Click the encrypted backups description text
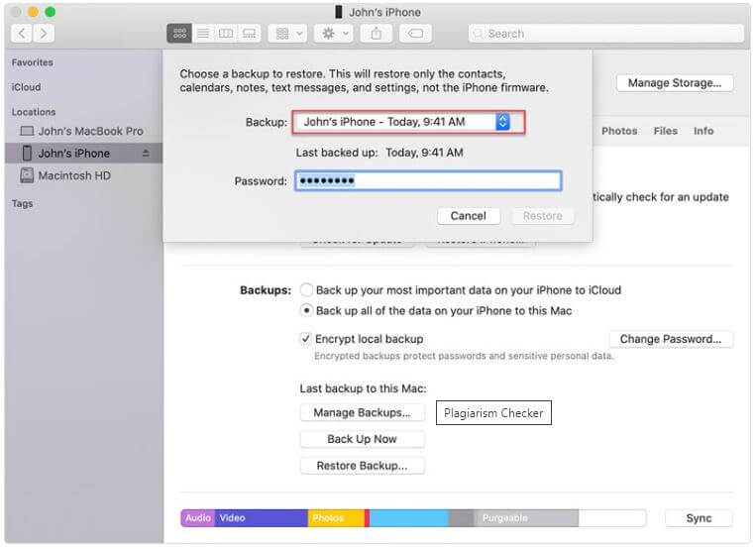This screenshot has height=549, width=756. [465, 356]
